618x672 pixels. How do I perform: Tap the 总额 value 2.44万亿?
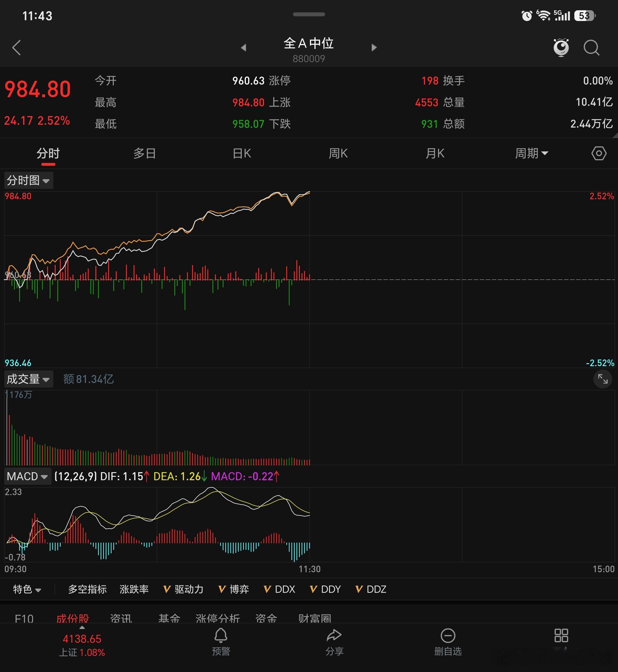(591, 124)
